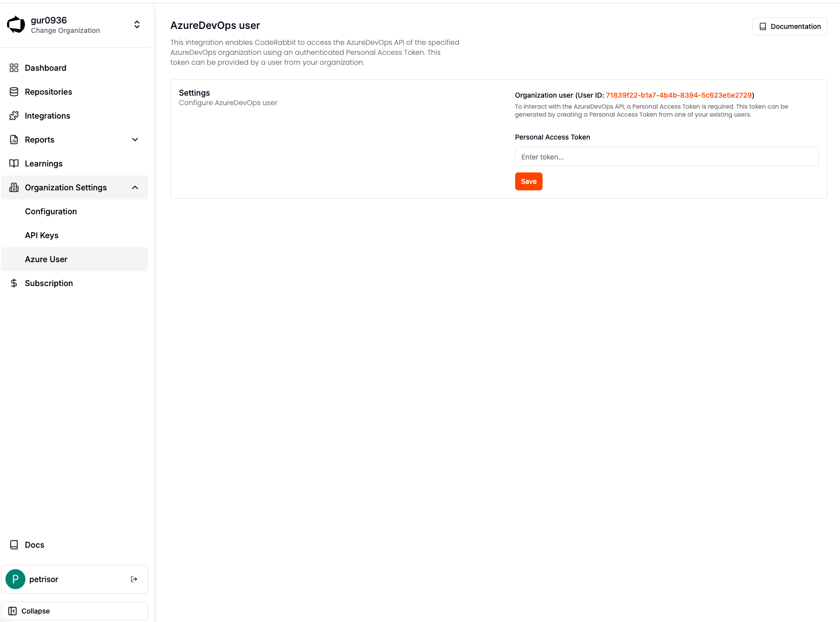This screenshot has height=622, width=840.
Task: Select the Azure User menu entry
Action: tap(46, 259)
